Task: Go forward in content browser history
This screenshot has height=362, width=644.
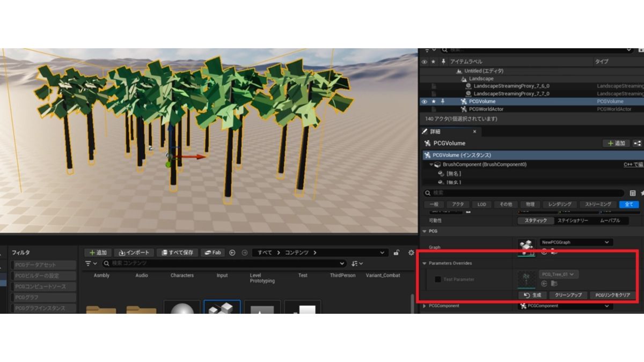Action: (x=244, y=253)
